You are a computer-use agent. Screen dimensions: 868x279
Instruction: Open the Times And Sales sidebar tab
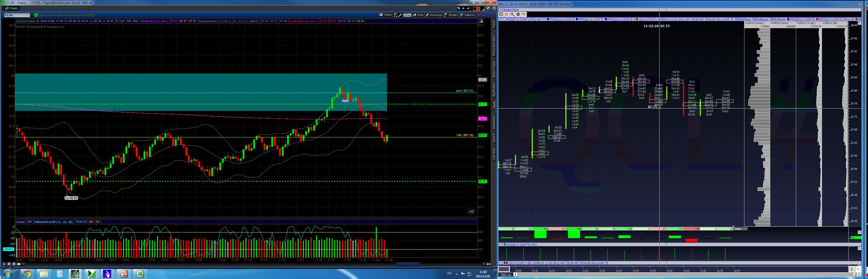[494, 45]
